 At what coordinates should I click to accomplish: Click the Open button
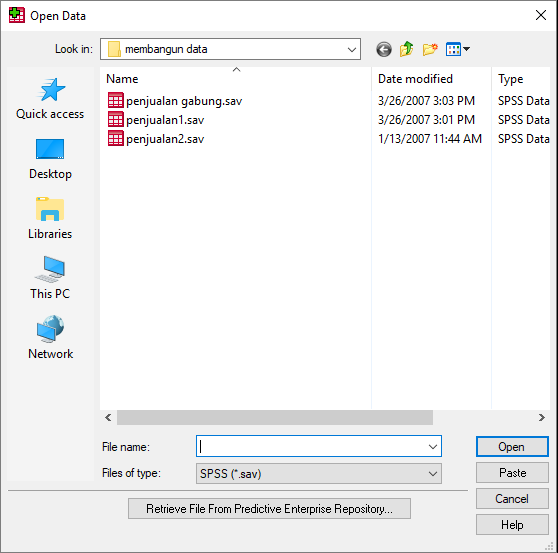point(512,447)
